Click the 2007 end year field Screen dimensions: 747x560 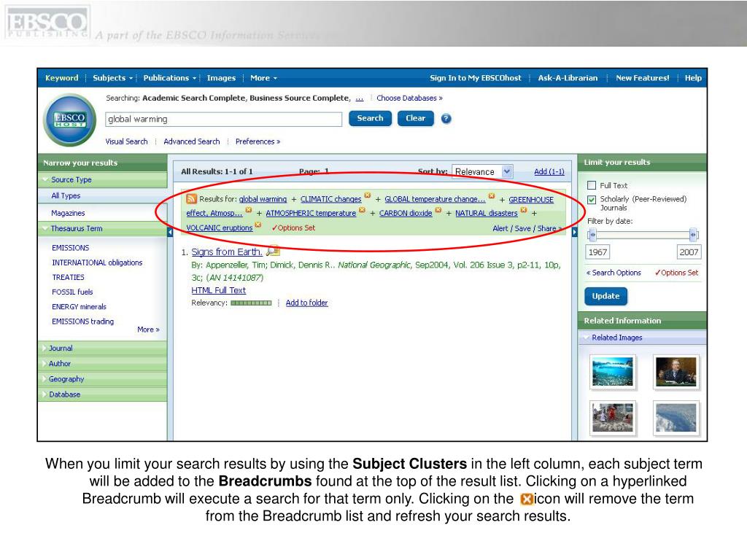pos(689,252)
